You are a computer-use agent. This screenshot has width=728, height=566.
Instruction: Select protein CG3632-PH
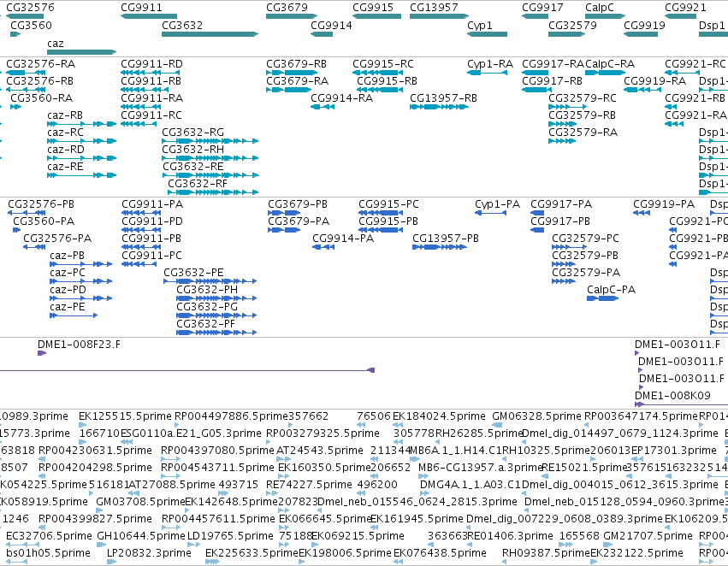207,290
